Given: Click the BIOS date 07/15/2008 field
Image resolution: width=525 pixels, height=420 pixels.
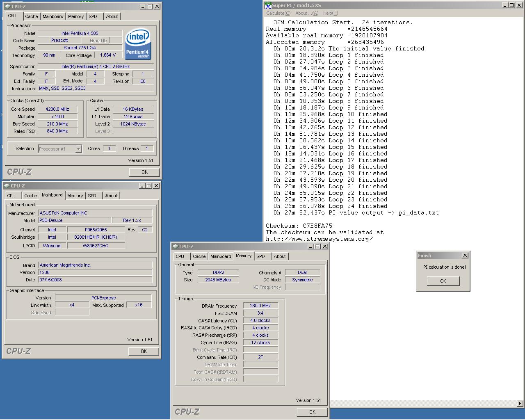Looking at the screenshot, I should (x=95, y=280).
